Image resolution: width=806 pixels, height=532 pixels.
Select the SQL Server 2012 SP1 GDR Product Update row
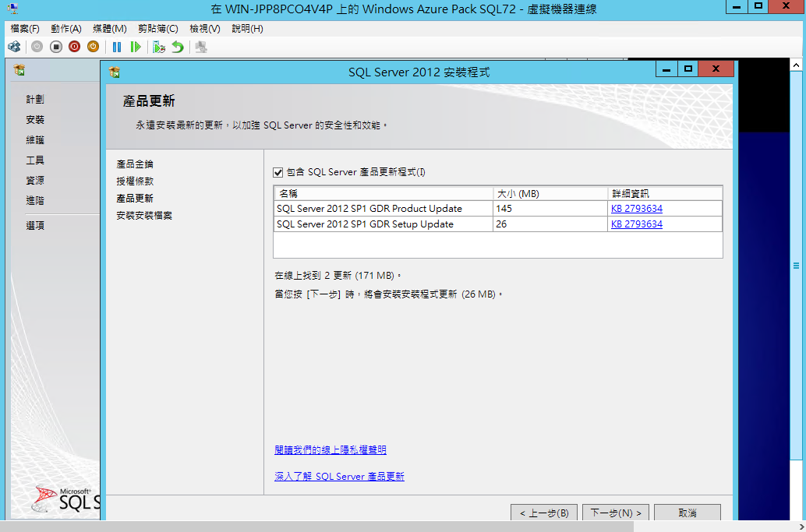tap(497, 209)
